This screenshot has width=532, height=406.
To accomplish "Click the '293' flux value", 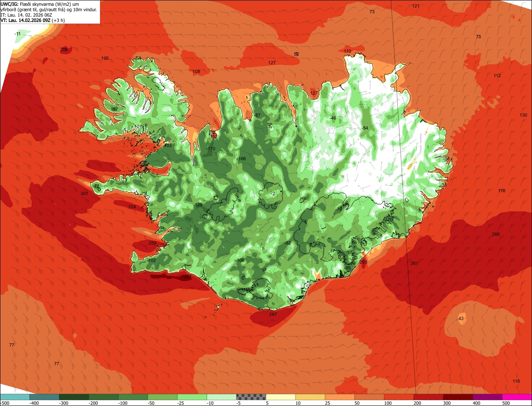I will pyautogui.click(x=363, y=262).
